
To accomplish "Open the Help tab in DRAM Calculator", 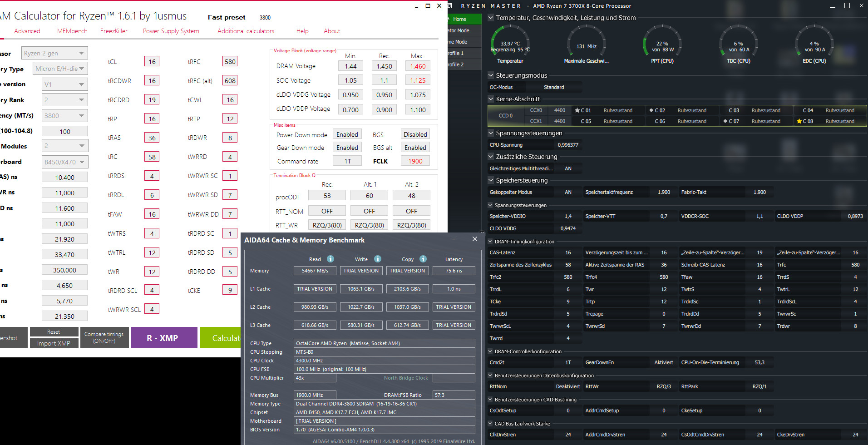I will click(302, 31).
